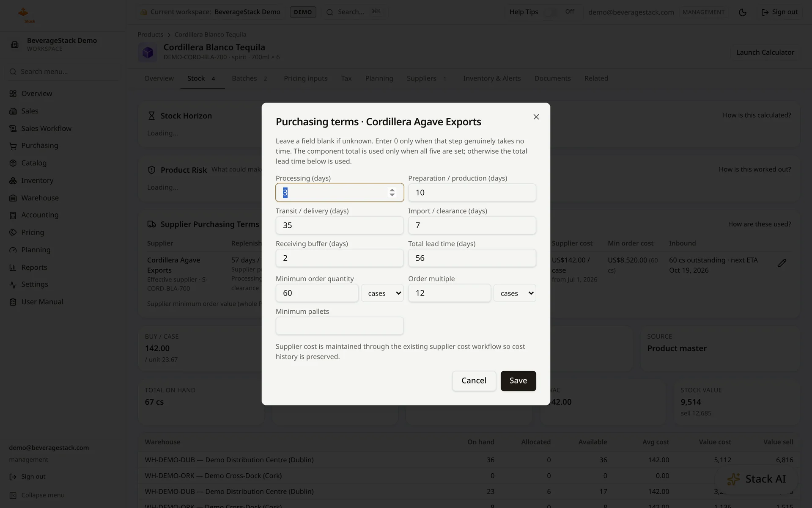The height and width of the screenshot is (508, 812).
Task: Focus the Search menu field
Action: point(63,72)
